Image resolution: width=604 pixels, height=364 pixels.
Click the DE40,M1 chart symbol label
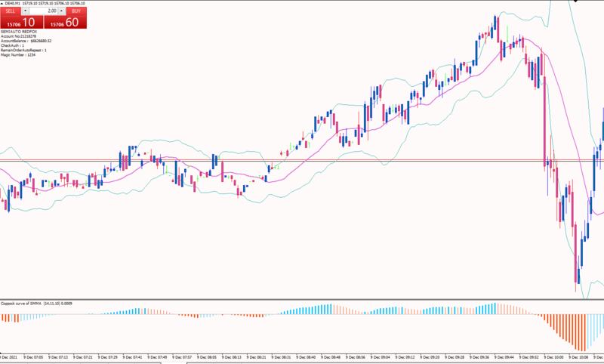click(12, 3)
